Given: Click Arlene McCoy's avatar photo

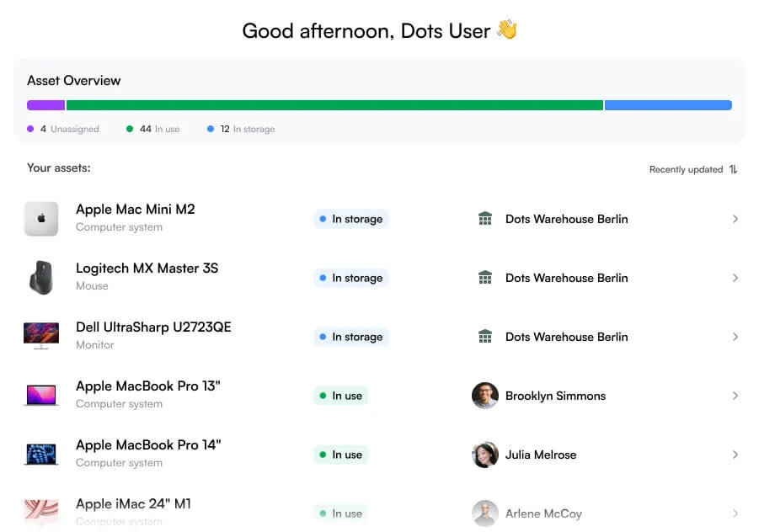Looking at the screenshot, I should [x=485, y=513].
